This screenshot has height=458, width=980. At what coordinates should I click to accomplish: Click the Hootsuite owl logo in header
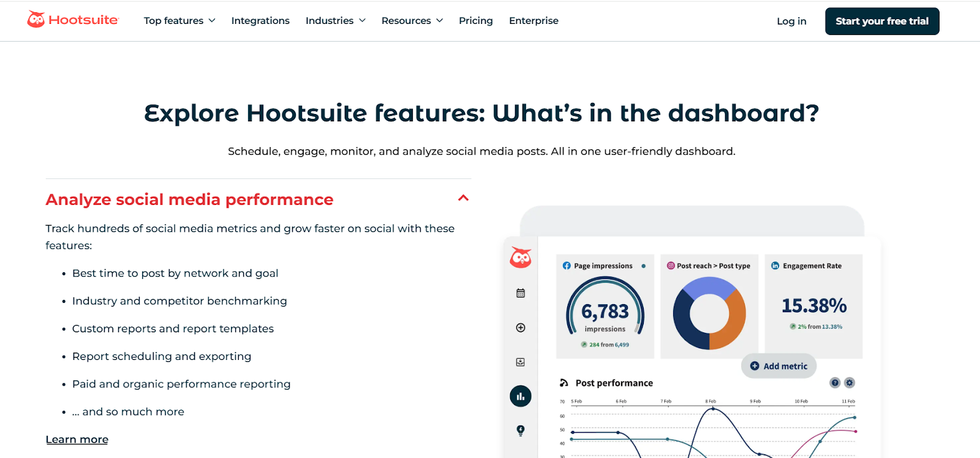click(x=36, y=20)
